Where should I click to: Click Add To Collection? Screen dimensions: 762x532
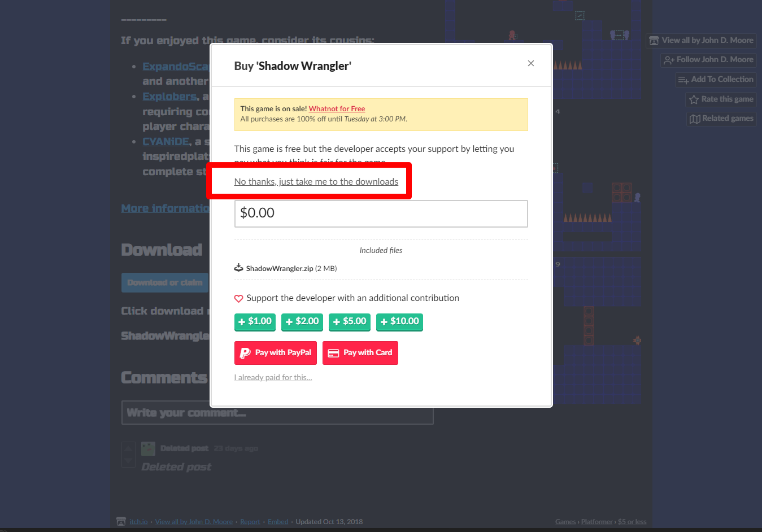pyautogui.click(x=716, y=79)
